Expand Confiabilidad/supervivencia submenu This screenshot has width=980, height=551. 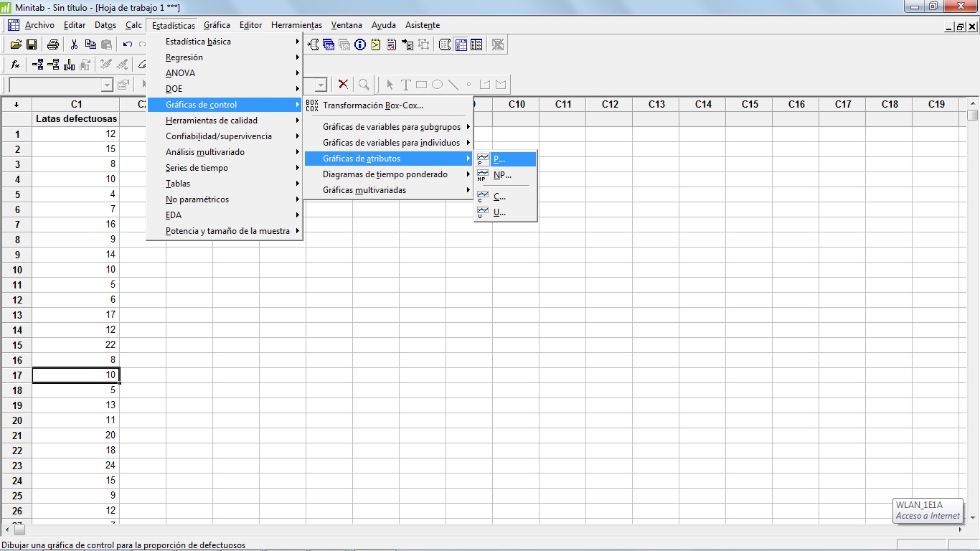[x=225, y=136]
